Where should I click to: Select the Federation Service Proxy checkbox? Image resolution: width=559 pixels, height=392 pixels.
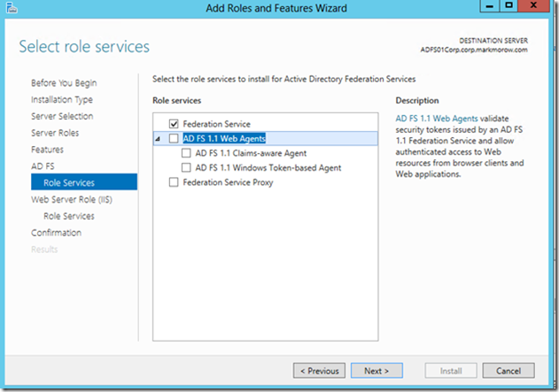174,182
